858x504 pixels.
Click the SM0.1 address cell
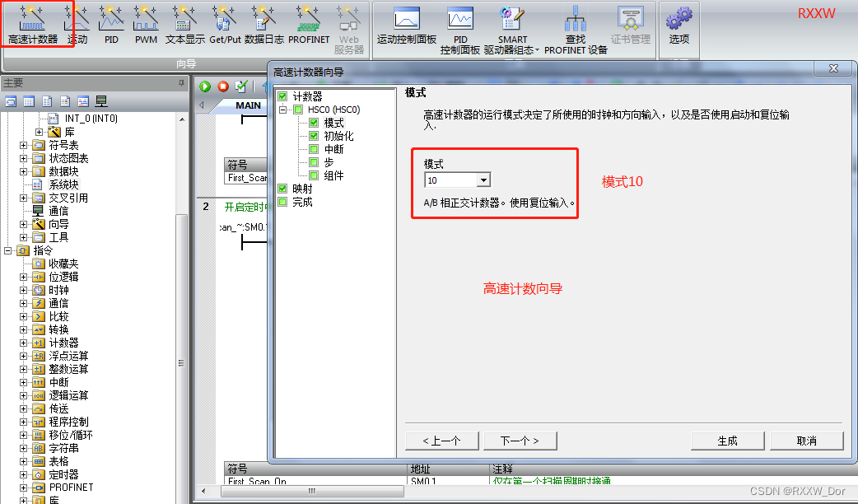coord(447,482)
